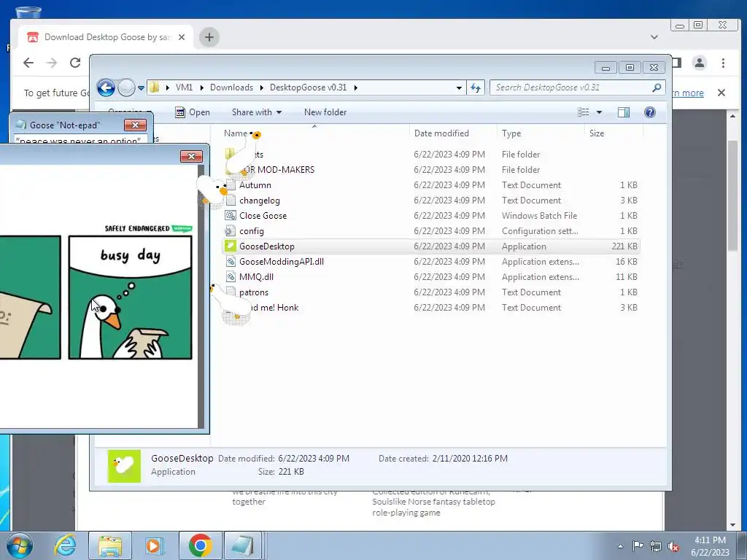Viewport: 747px width, 560px height.
Task: Click Chrome's back arrow
Action: (x=28, y=63)
